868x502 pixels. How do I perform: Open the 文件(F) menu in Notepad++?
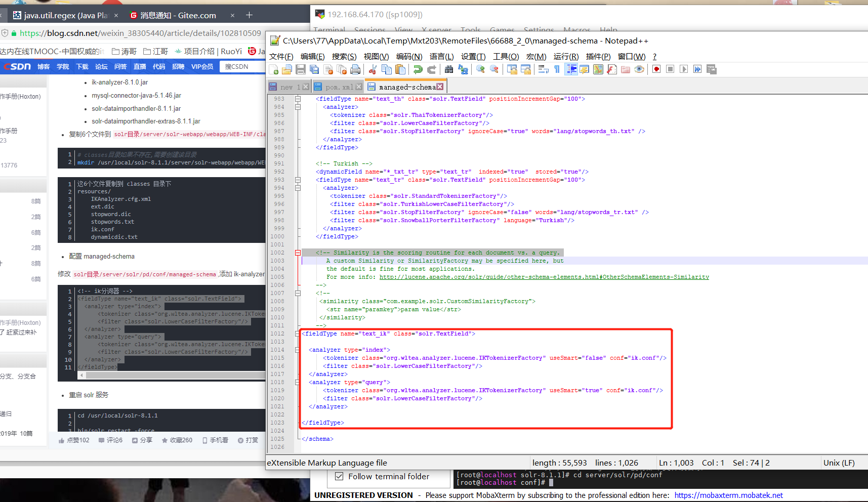[x=281, y=56]
